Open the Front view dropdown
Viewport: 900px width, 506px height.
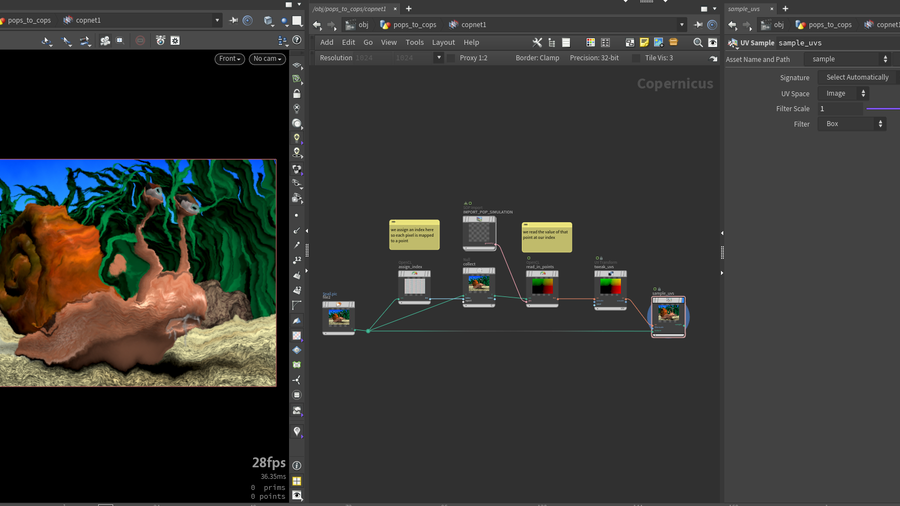230,59
